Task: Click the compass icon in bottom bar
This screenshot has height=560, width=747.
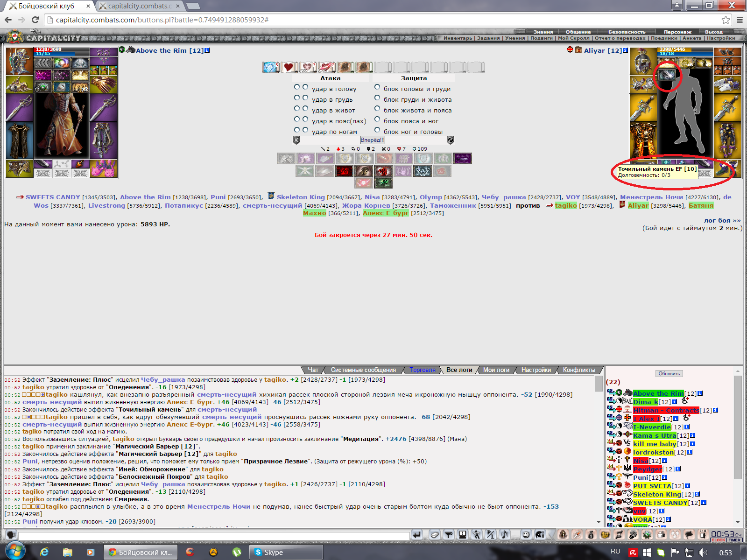Action: (577, 535)
